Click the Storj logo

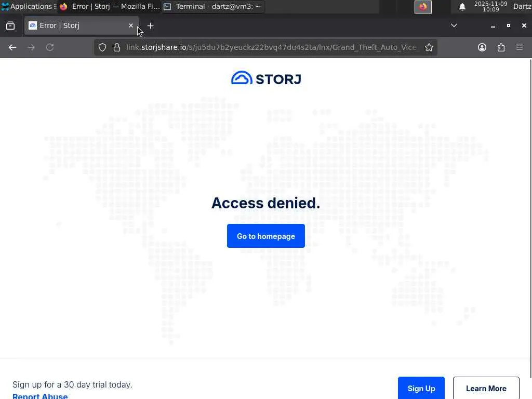[x=266, y=78]
